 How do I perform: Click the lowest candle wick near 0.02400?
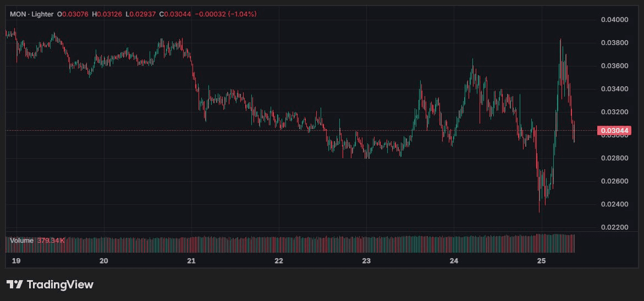point(539,210)
